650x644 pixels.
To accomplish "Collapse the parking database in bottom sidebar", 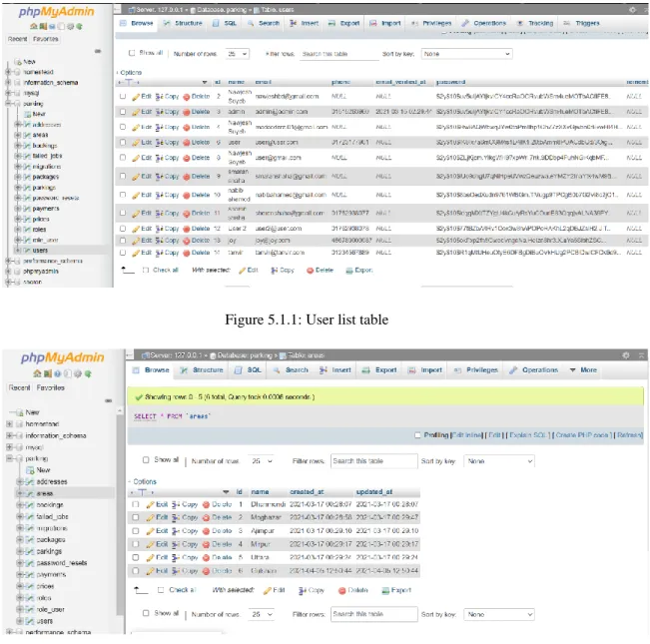I will click(10, 458).
